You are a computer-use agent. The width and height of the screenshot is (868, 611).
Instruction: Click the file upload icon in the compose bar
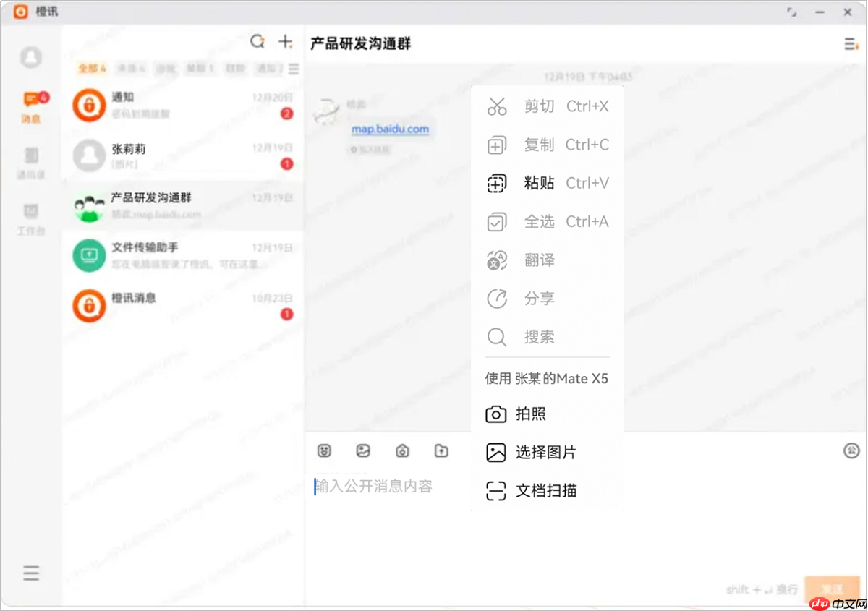coord(441,450)
